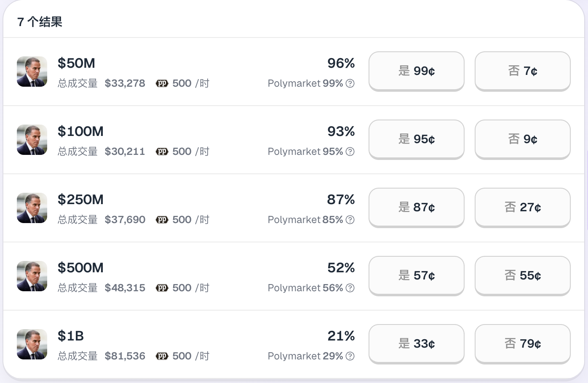The image size is (588, 383).
Task: Click the help icon beside Polymarket 99%
Action: tap(350, 83)
